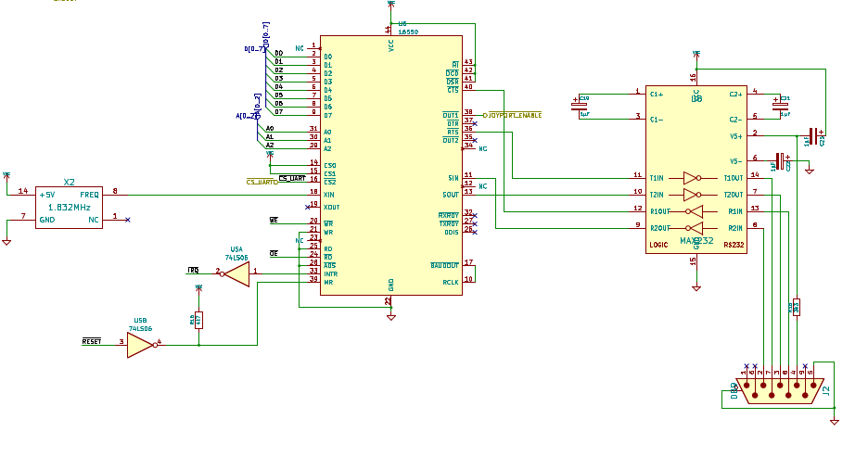Click the power symbol at X2 pin 14

(x=6, y=175)
